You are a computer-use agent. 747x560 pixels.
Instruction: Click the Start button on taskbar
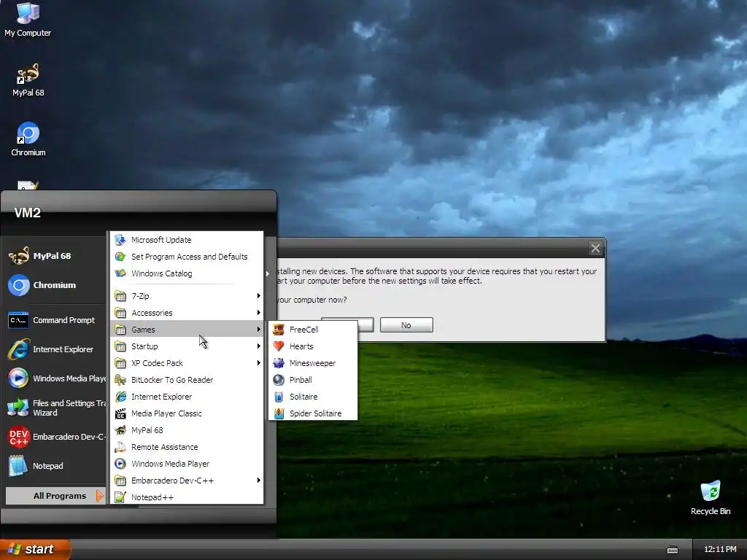[35, 549]
